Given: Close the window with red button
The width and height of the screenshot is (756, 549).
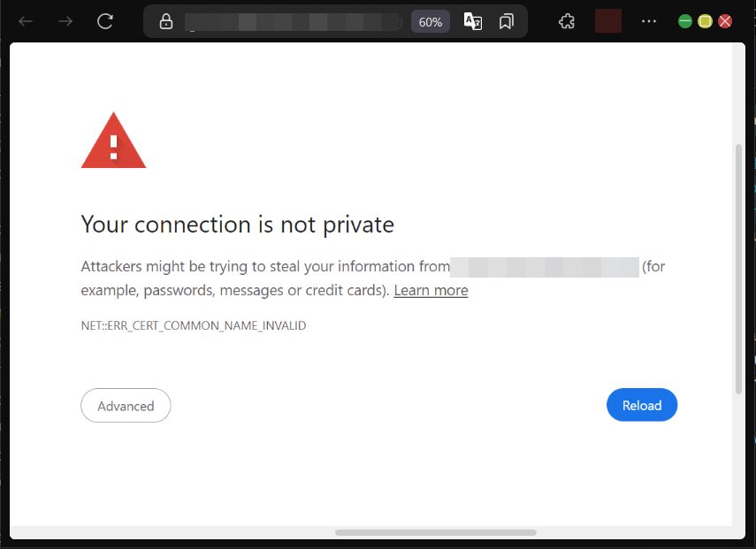Looking at the screenshot, I should click(725, 21).
